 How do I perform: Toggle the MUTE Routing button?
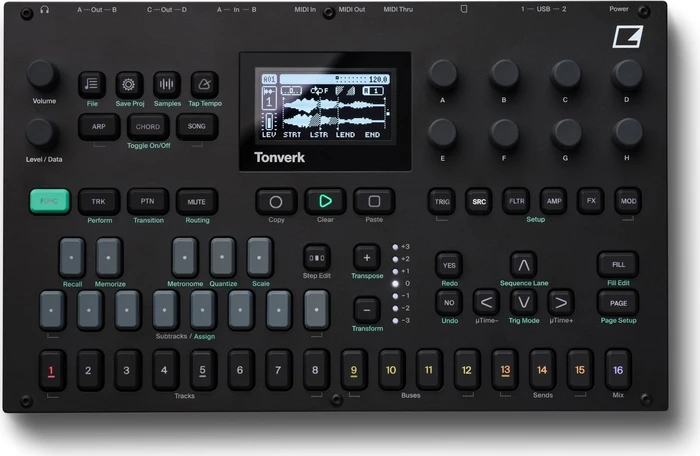[x=197, y=201]
